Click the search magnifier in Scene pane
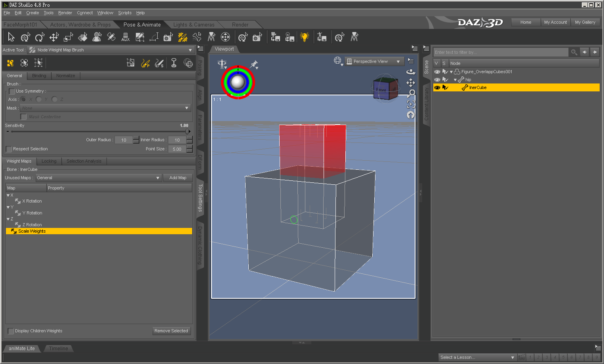 coord(574,52)
